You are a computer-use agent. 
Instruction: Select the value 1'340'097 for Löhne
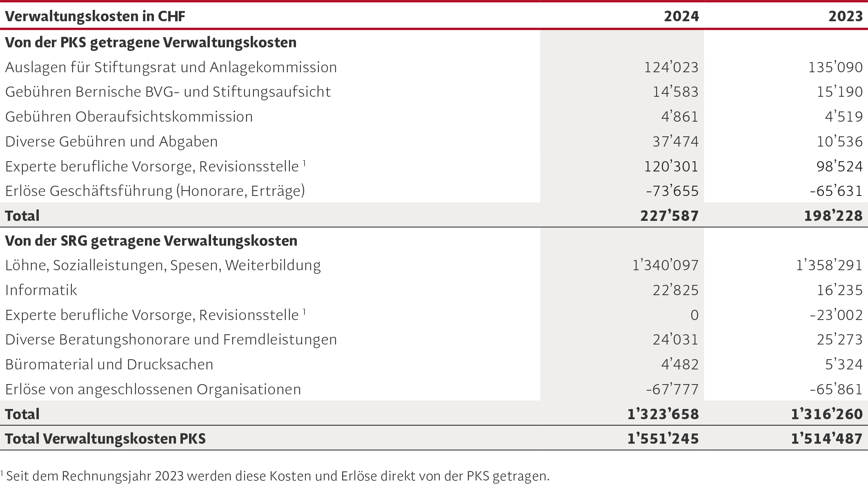665,265
